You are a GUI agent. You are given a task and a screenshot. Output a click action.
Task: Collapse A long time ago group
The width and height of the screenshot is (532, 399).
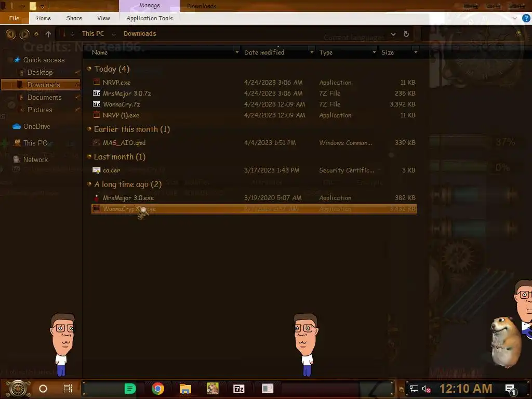[89, 184]
